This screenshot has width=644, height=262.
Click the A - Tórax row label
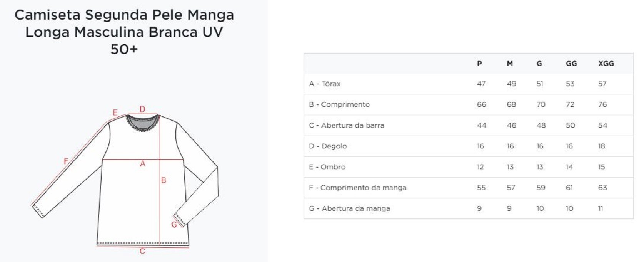click(x=325, y=84)
